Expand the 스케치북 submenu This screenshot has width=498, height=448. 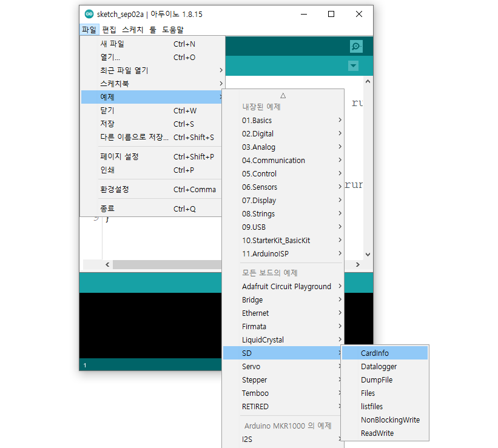[x=152, y=84]
